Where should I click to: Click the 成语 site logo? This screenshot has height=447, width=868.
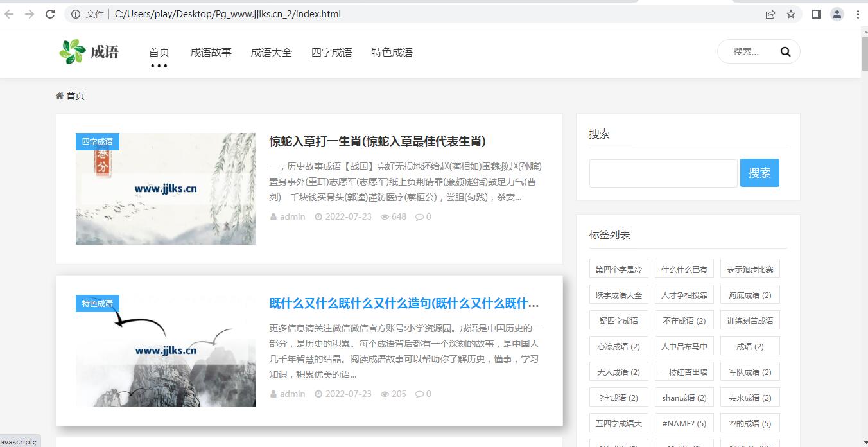click(x=89, y=52)
